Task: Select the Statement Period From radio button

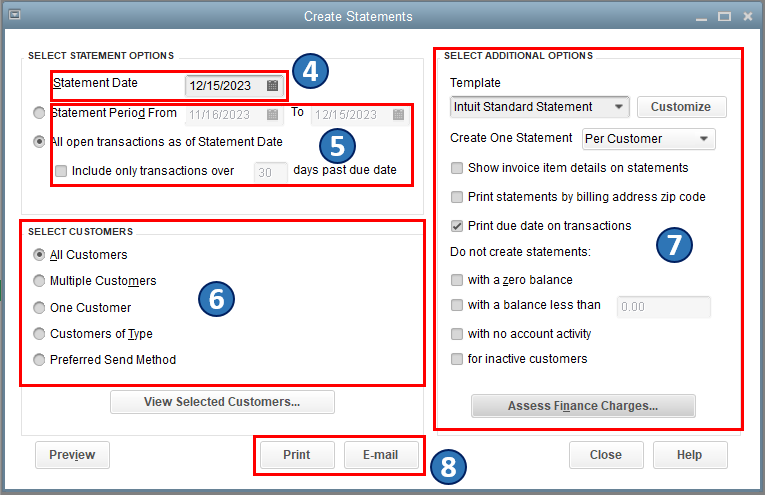Action: tap(39, 113)
